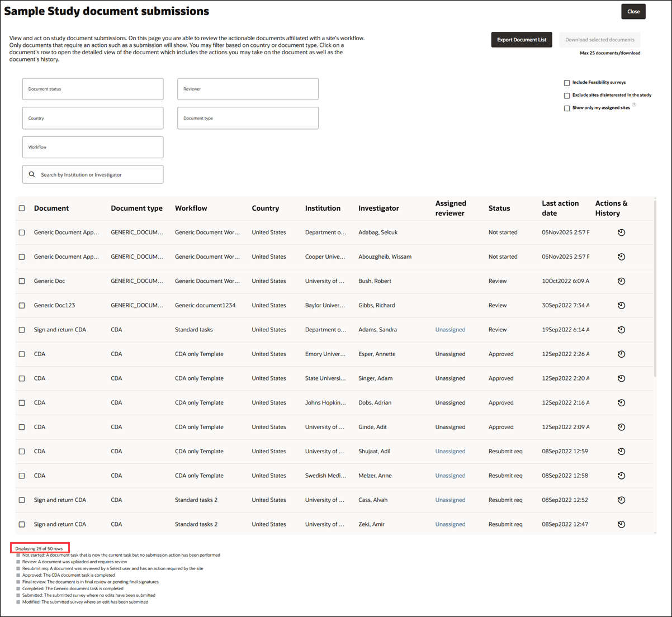This screenshot has height=617, width=672.
Task: Show help for assigned sites option
Action: [634, 105]
